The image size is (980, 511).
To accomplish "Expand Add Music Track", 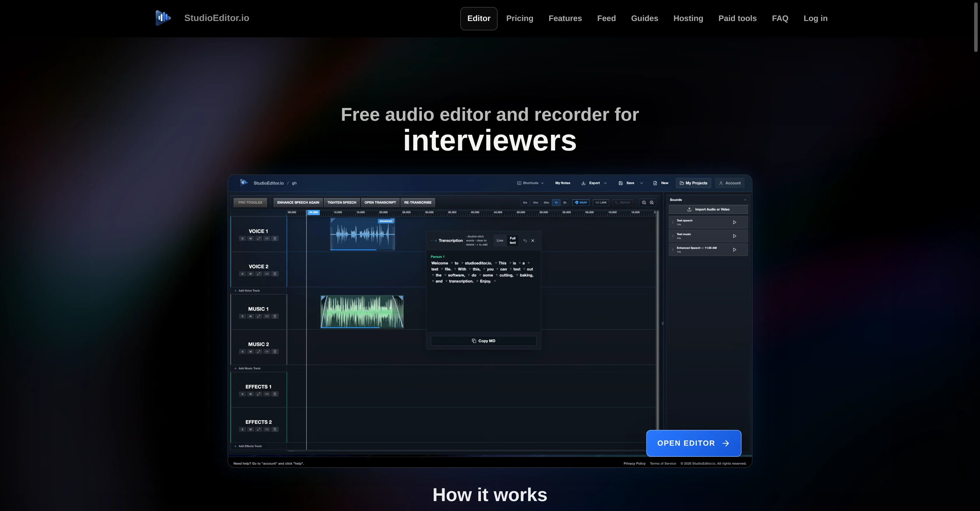I will tap(247, 368).
